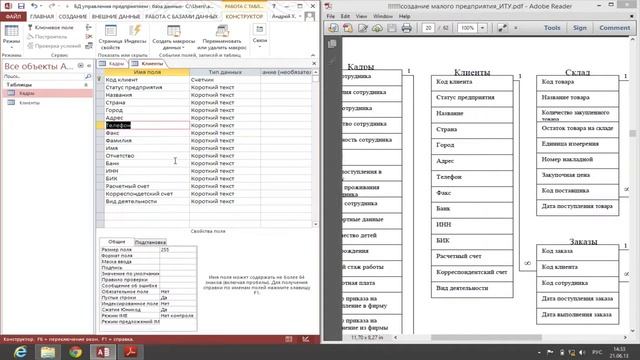Click Проверка условий in the ribbon

pyautogui.click(x=54, y=46)
